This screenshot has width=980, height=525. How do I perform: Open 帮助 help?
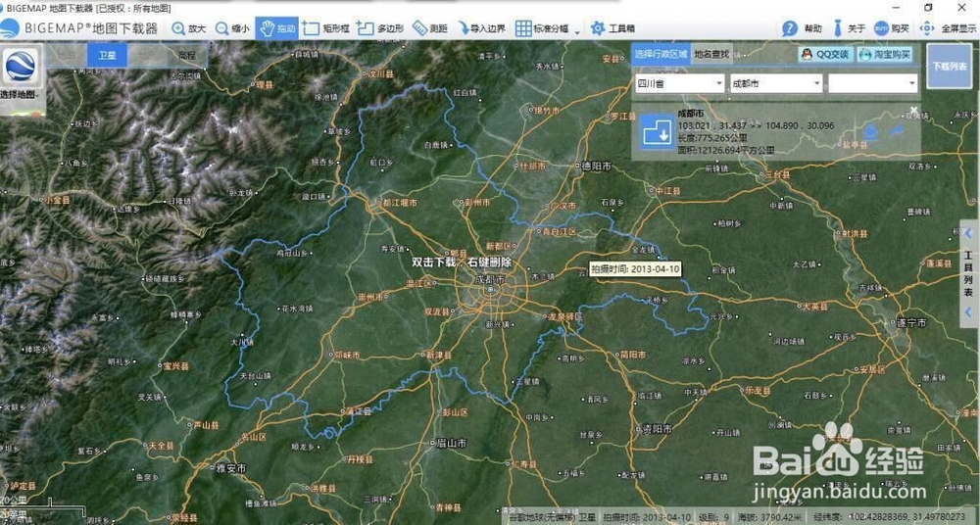coord(802,28)
